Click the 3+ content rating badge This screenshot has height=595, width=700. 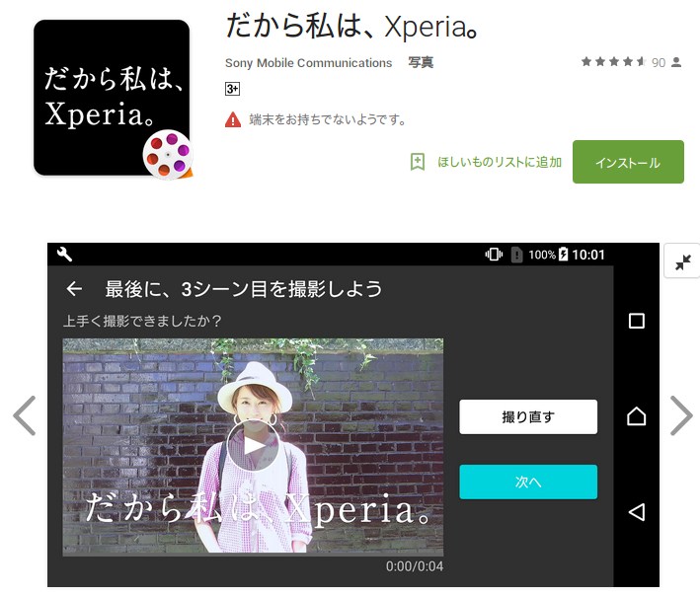click(232, 89)
